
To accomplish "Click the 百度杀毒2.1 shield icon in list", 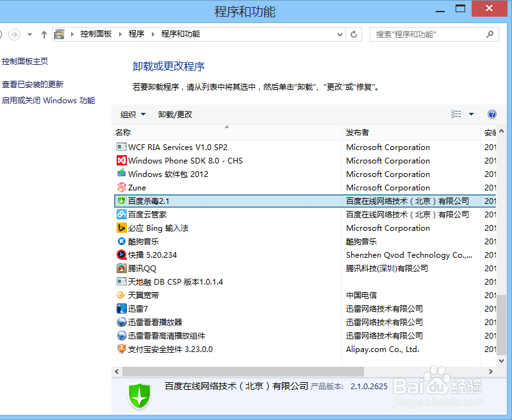I will 122,201.
